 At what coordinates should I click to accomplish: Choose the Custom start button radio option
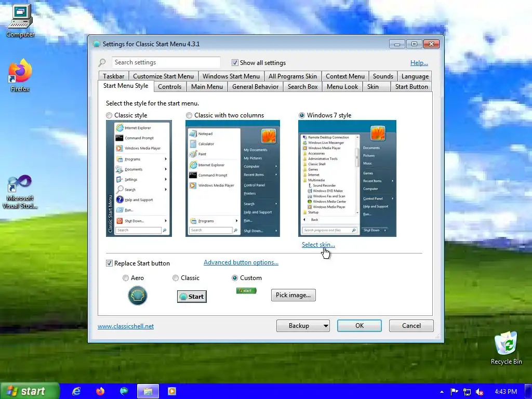coord(234,278)
